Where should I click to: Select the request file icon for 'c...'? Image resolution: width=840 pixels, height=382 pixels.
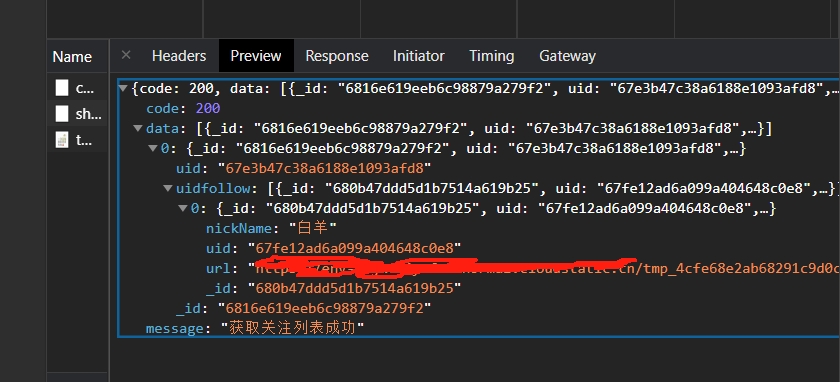coord(62,88)
